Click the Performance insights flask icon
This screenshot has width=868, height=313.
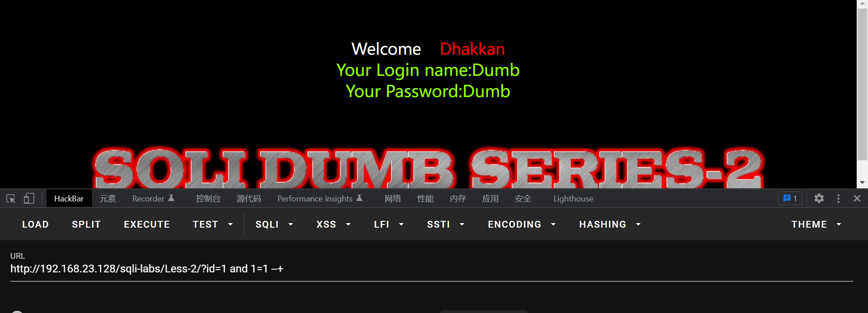pyautogui.click(x=360, y=198)
